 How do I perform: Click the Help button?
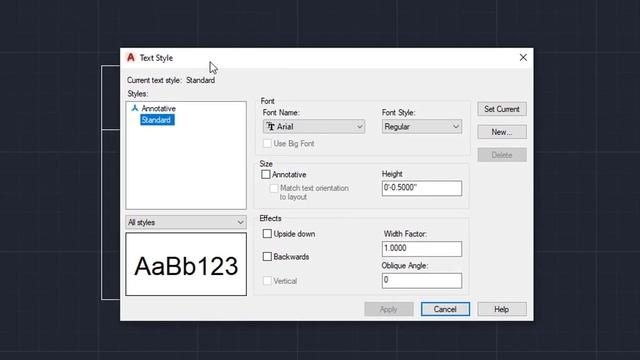(x=502, y=309)
